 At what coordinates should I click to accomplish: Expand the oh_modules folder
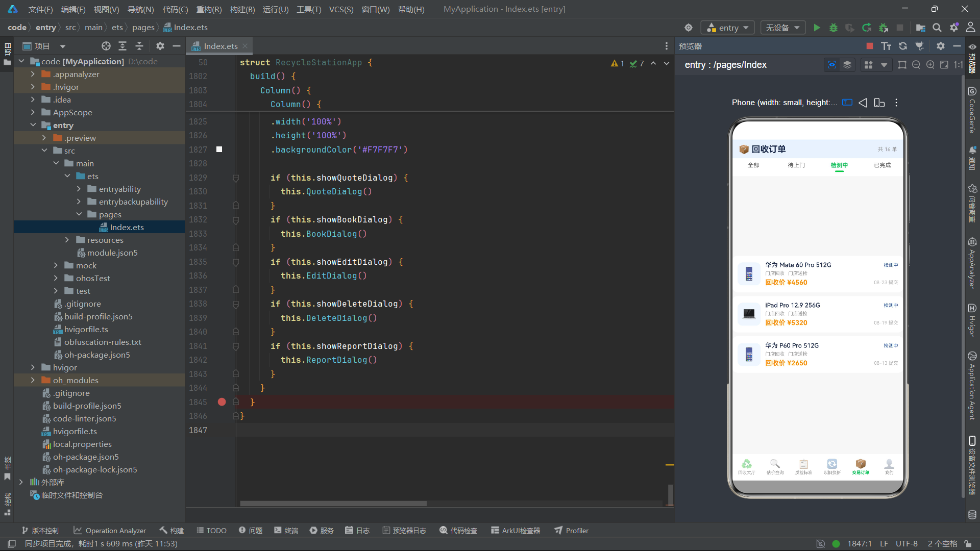pyautogui.click(x=33, y=380)
